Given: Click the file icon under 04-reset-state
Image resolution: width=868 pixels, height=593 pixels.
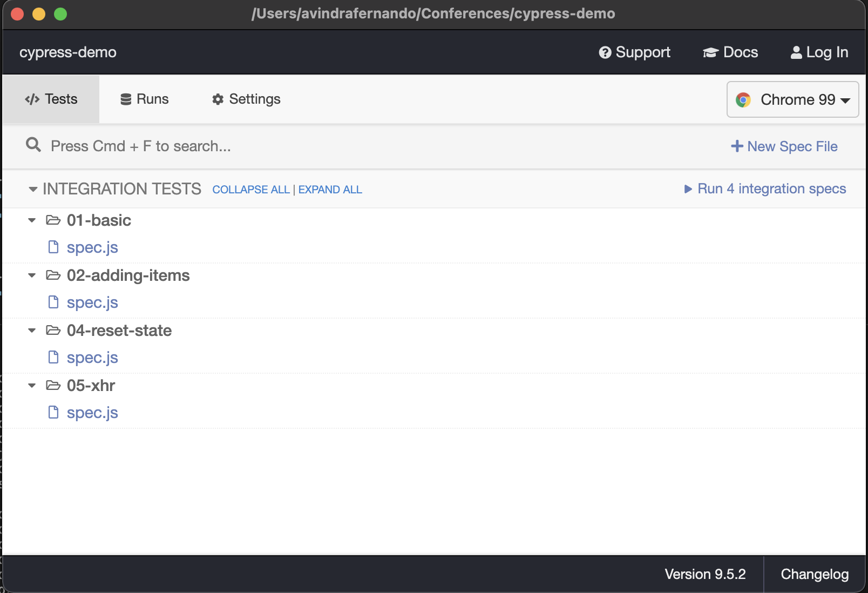Looking at the screenshot, I should pos(53,357).
